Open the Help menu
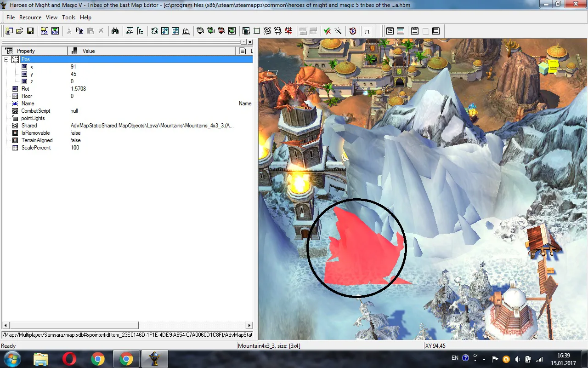The image size is (588, 368). click(85, 17)
